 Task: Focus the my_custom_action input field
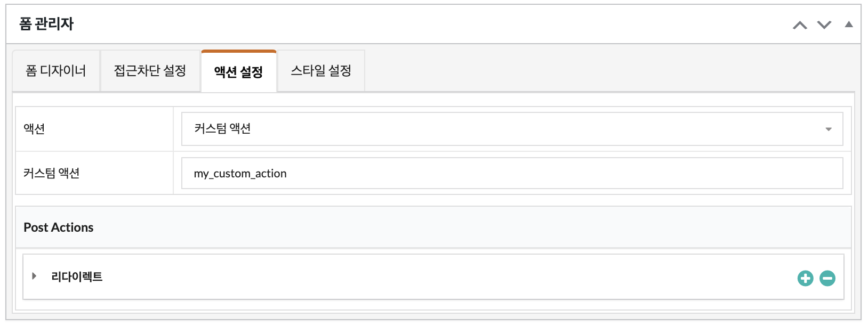pos(512,173)
